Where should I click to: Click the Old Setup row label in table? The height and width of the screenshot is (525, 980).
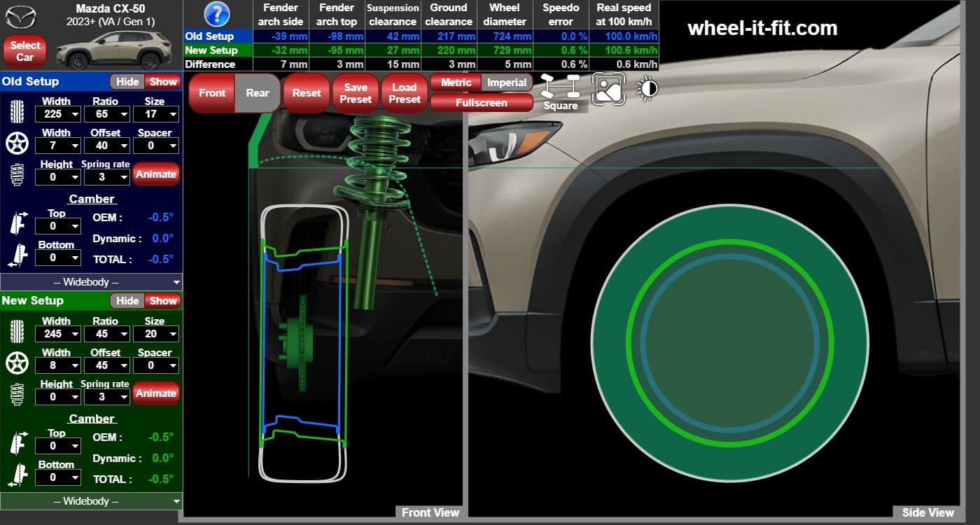pos(218,36)
